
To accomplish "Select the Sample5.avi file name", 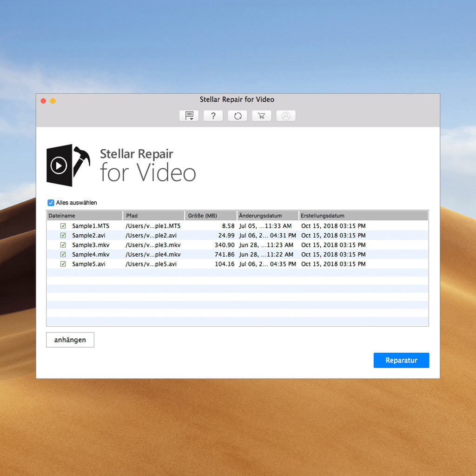I will point(89,264).
